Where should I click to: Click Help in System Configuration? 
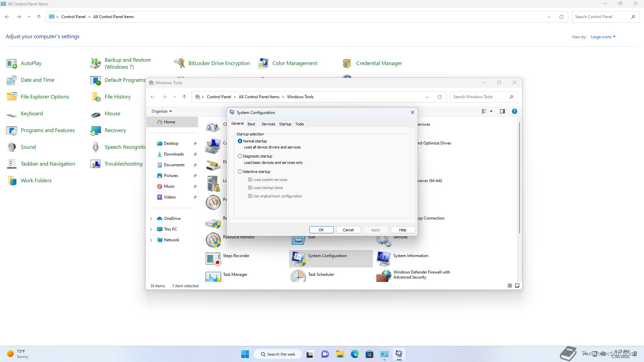(402, 230)
